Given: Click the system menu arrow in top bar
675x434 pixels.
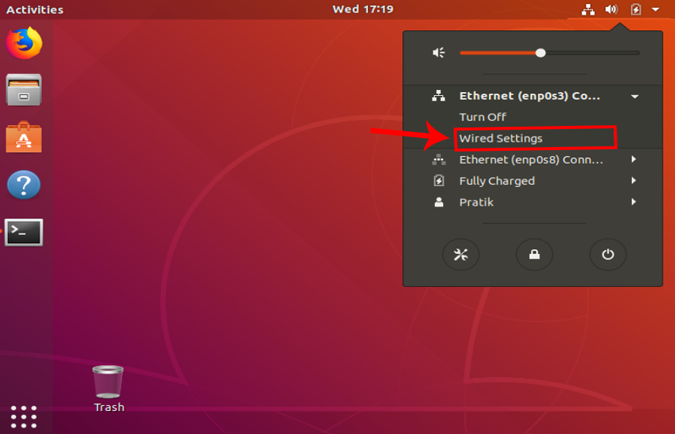Looking at the screenshot, I should tap(655, 9).
